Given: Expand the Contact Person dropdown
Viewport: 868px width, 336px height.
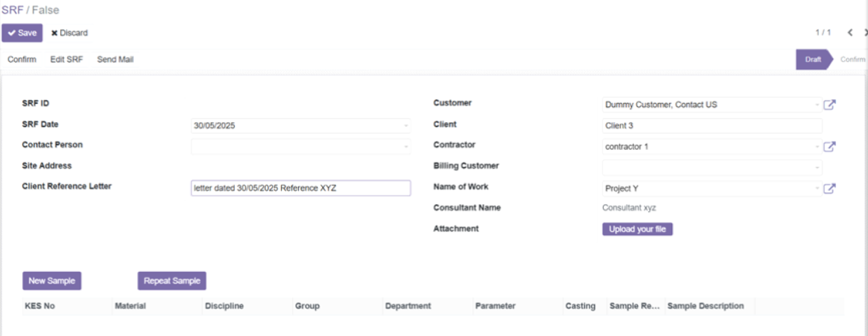Looking at the screenshot, I should point(406,147).
